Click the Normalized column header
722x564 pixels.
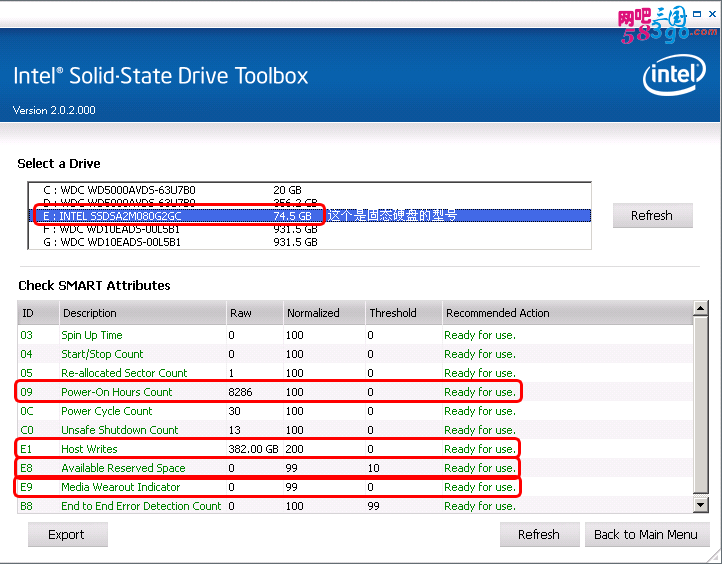tap(324, 313)
